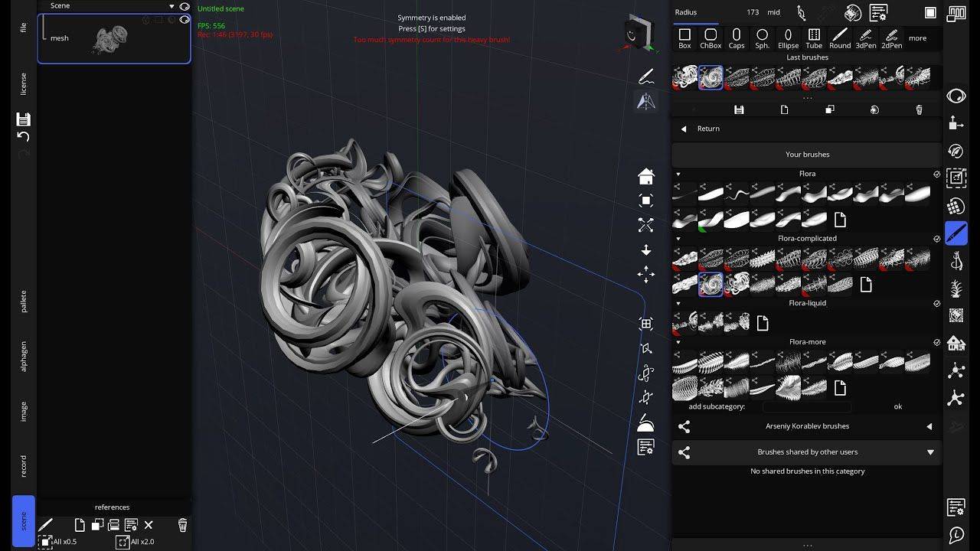Toggle visibility eye of the mesh layer
The width and height of the screenshot is (980, 551).
click(x=184, y=21)
